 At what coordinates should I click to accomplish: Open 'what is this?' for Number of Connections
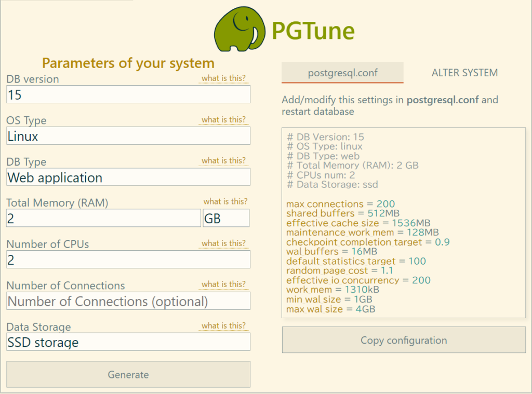click(x=223, y=284)
